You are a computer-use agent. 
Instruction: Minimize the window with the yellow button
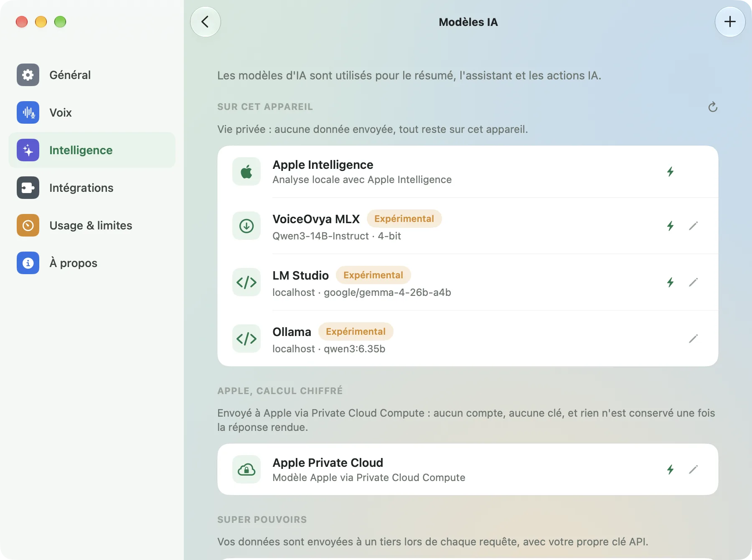[41, 22]
